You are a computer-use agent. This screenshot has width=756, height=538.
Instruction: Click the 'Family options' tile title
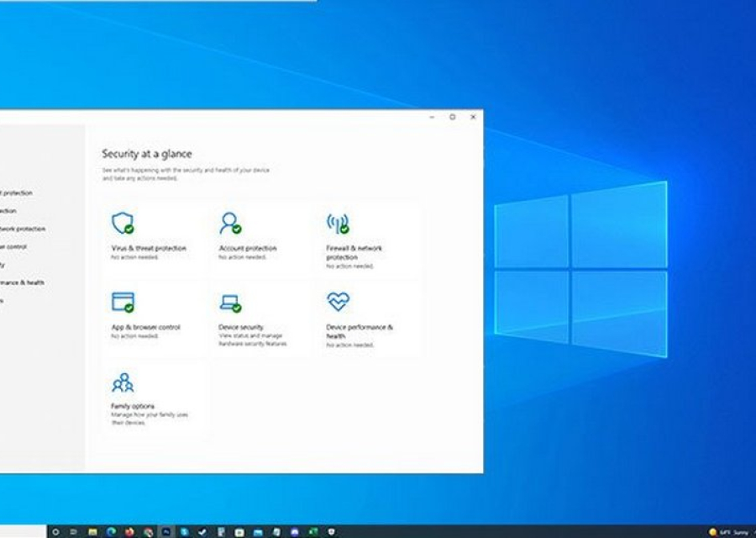(133, 406)
